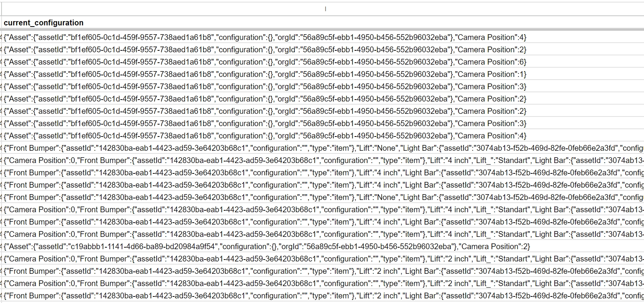
Task: Click column I letter header
Action: (325, 9)
